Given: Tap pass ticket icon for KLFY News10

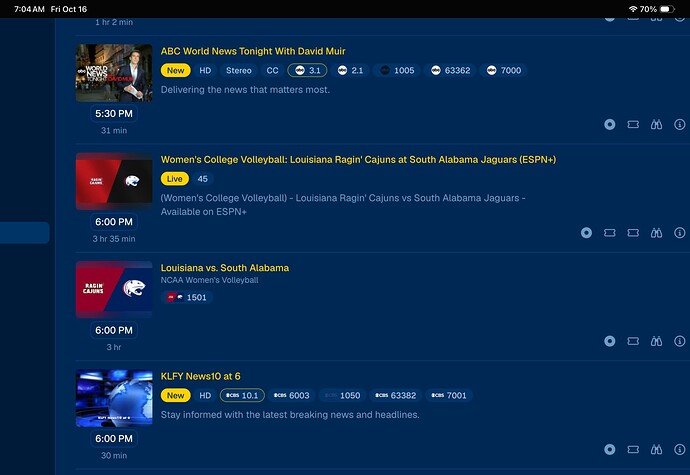Looking at the screenshot, I should pyautogui.click(x=633, y=449).
